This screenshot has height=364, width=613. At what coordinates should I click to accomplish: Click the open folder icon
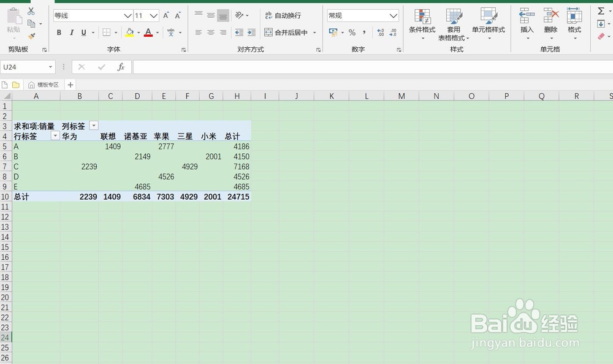(x=16, y=85)
